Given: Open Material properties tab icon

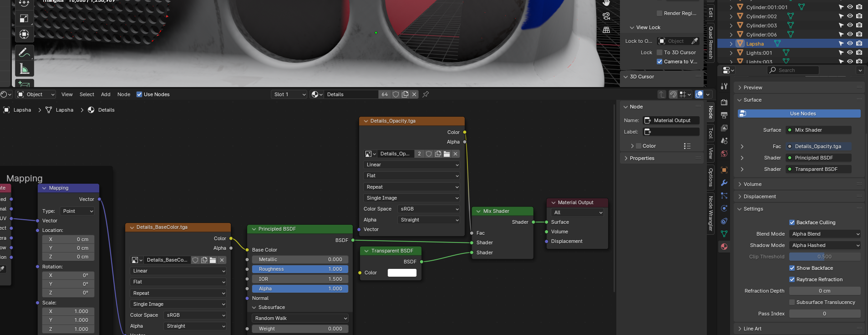Looking at the screenshot, I should coord(724,247).
